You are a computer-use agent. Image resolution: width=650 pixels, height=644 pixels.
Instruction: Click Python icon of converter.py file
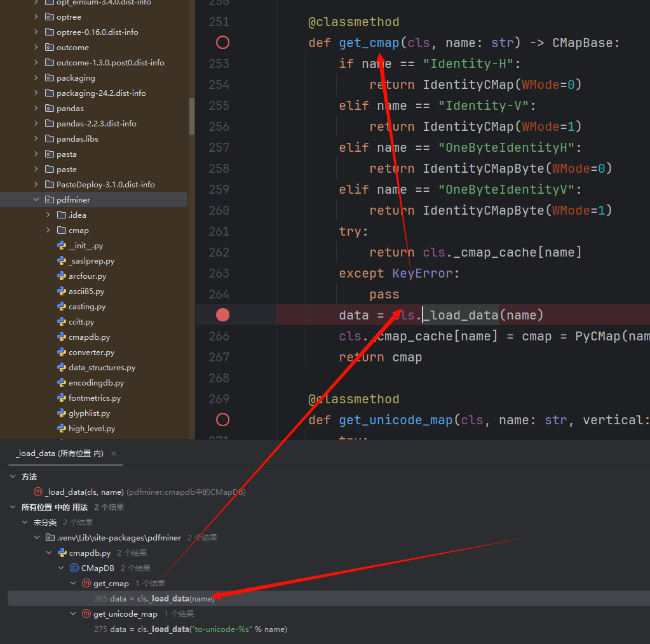[62, 352]
